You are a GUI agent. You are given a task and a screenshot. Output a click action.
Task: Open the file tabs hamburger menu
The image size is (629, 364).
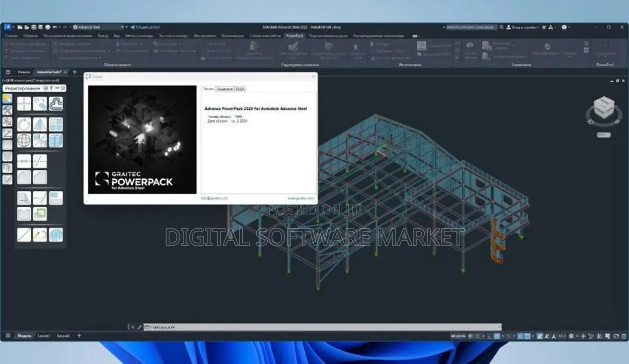click(8, 72)
